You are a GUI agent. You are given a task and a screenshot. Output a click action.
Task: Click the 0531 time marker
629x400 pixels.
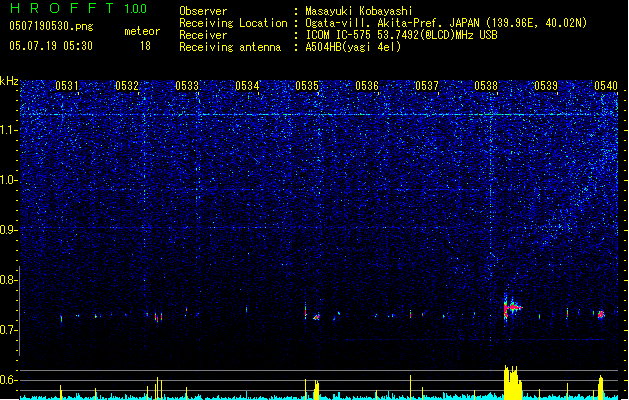tap(67, 86)
